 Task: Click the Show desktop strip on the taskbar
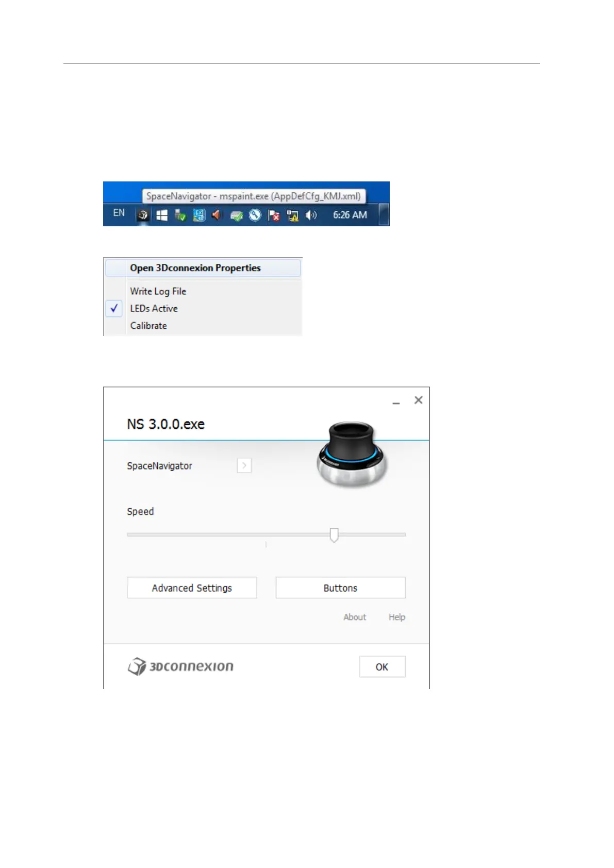click(384, 215)
